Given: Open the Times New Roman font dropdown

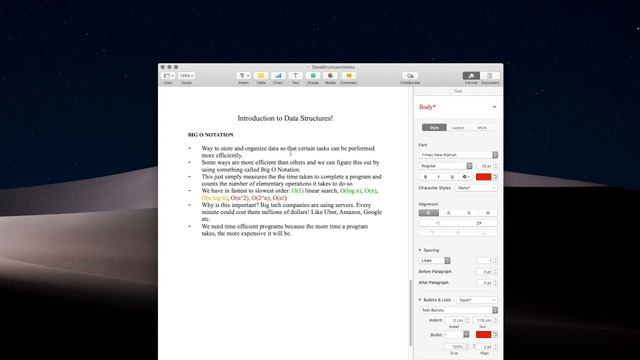Looking at the screenshot, I should coord(458,155).
